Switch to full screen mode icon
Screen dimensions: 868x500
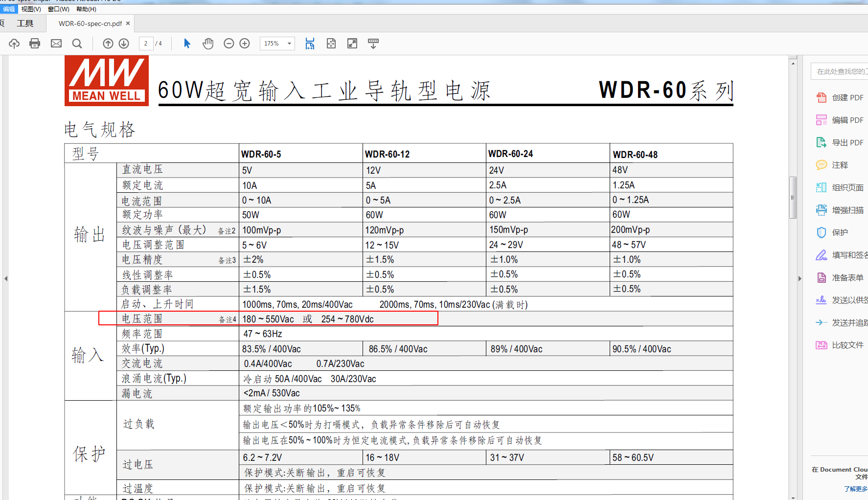(352, 44)
